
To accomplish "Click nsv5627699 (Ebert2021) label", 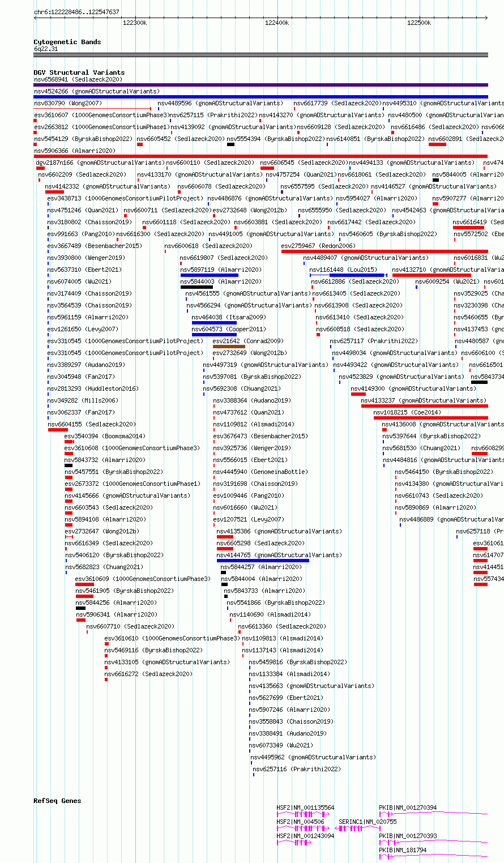I will (x=286, y=698).
